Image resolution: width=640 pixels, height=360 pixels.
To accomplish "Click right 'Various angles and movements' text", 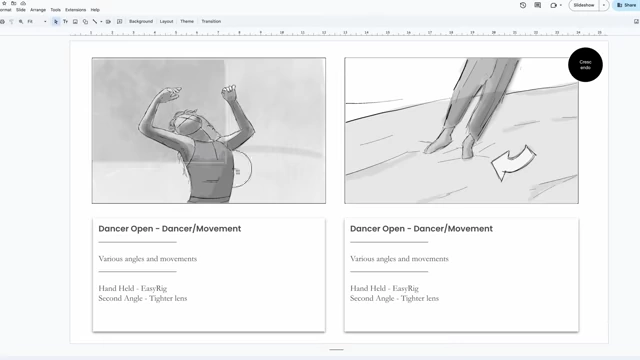I will [399, 259].
